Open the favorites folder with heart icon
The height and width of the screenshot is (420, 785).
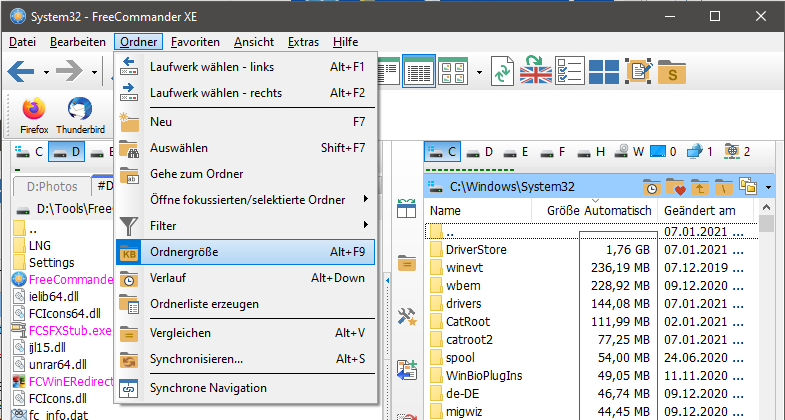676,187
